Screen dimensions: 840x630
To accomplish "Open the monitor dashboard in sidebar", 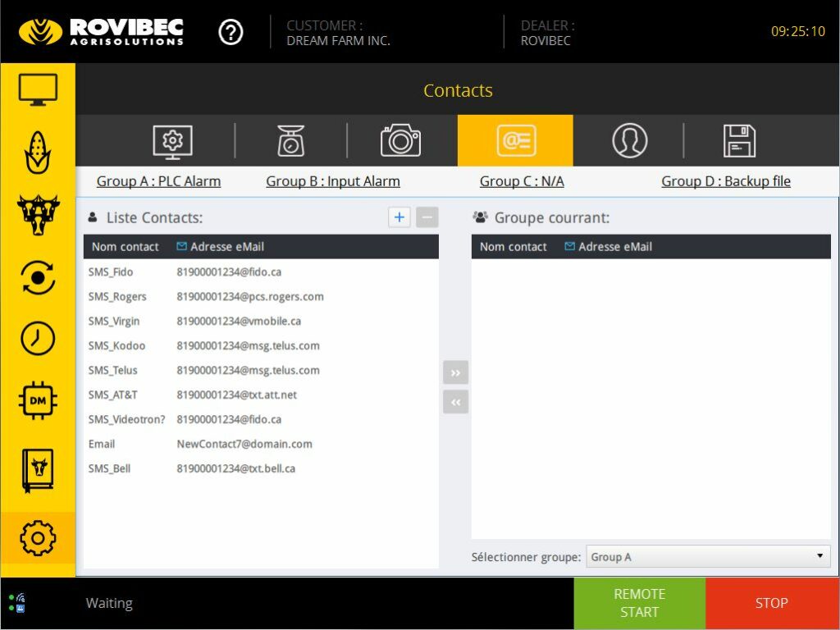I will [x=38, y=89].
